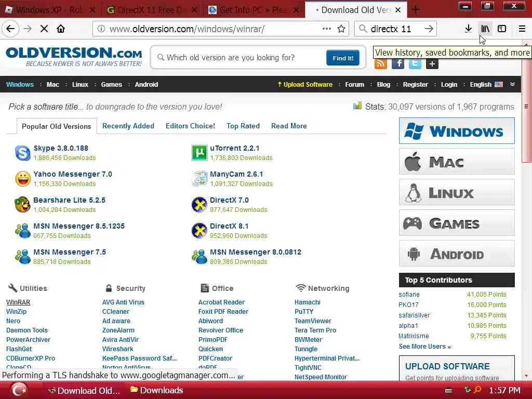Viewport: 532px width, 399px height.
Task: Open the Facebook share icon
Action: pyautogui.click(x=398, y=63)
